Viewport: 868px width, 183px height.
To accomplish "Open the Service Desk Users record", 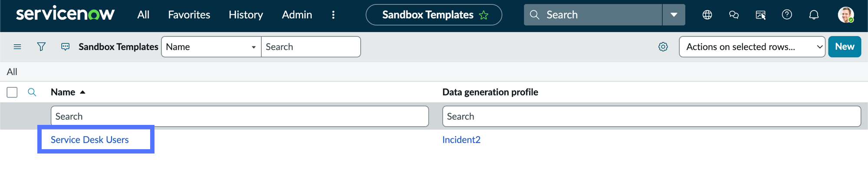I will point(90,140).
